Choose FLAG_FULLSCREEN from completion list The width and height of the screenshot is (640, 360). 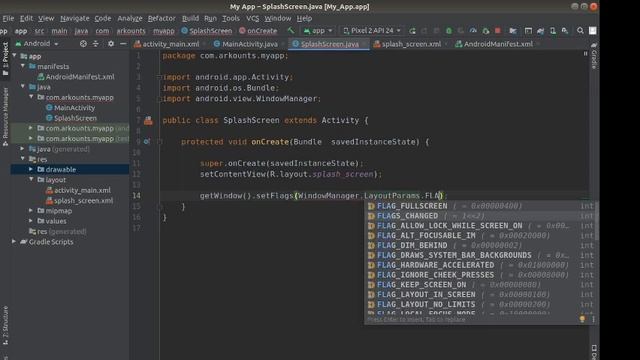click(x=480, y=206)
